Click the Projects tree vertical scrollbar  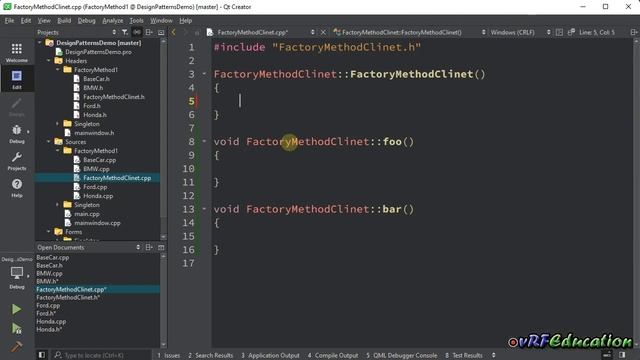pyautogui.click(x=163, y=139)
